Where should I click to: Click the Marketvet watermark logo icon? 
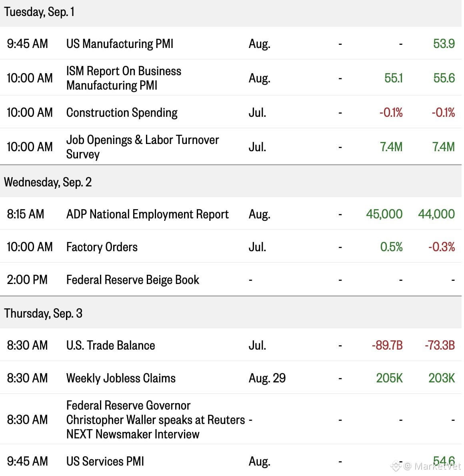pyautogui.click(x=396, y=466)
